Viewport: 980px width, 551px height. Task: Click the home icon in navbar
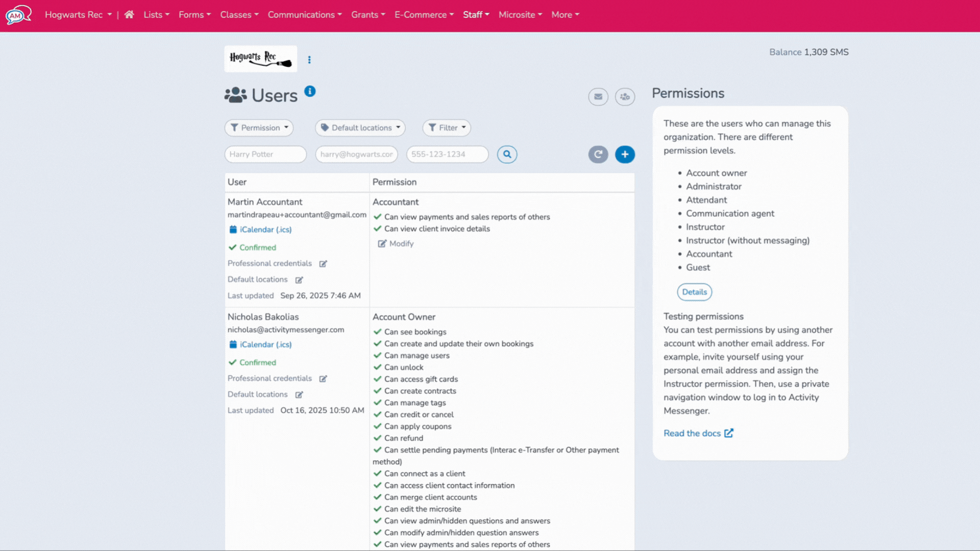pyautogui.click(x=129, y=15)
